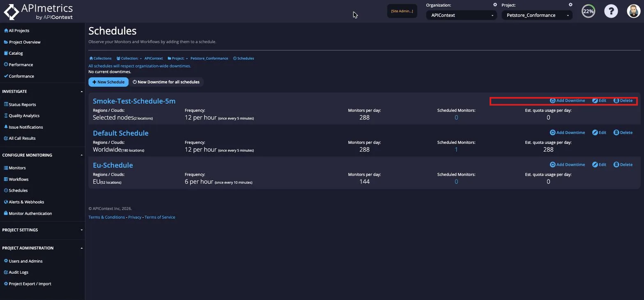Open Conformance in sidebar
Viewport: 644px width, 300px height.
pyautogui.click(x=19, y=76)
